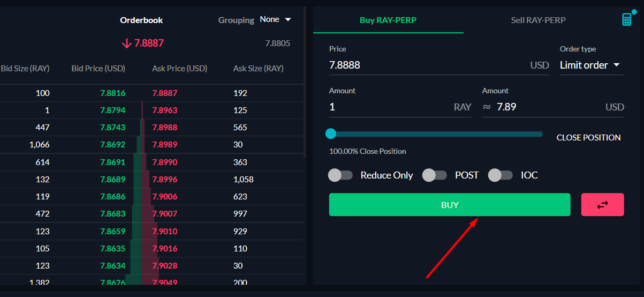Turn on the IOC toggle
The image size is (644, 297).
pos(501,175)
